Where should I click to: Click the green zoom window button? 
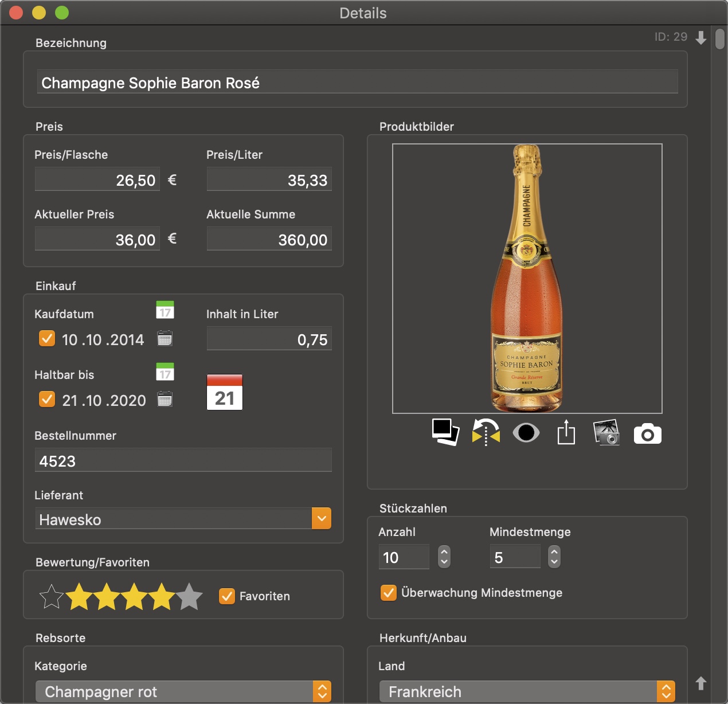62,13
